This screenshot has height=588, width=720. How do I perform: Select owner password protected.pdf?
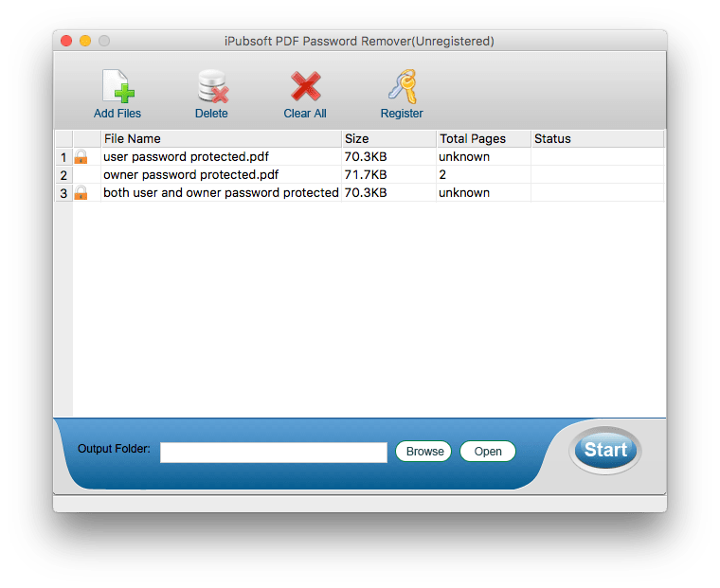191,175
